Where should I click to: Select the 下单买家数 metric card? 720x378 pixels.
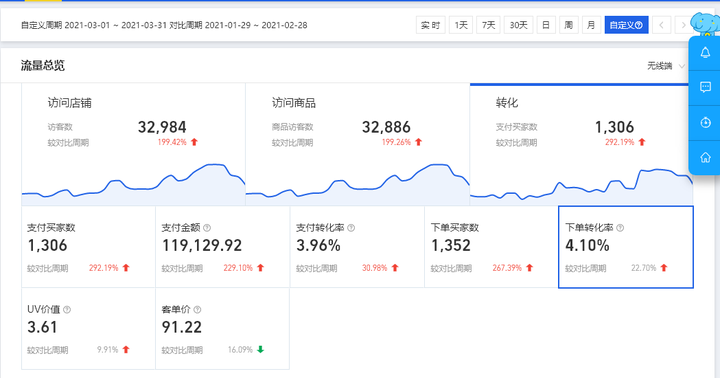pyautogui.click(x=491, y=247)
